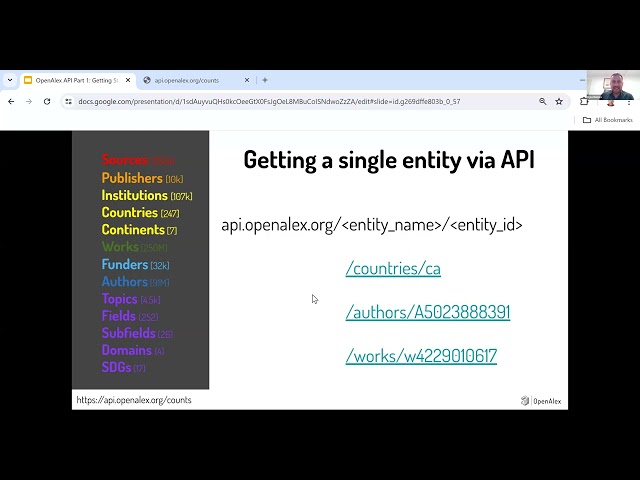Open the extensions puzzle icon
Screen dimensions: 640x480
pyautogui.click(x=584, y=101)
